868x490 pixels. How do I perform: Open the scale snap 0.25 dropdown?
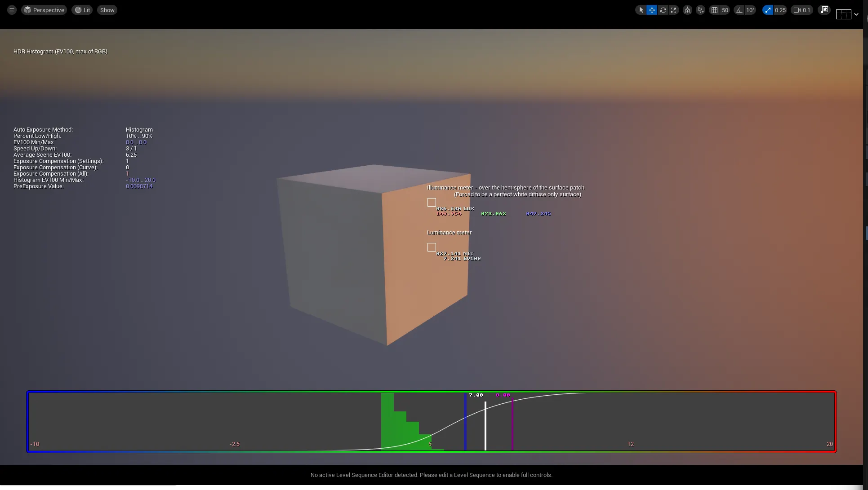coord(780,10)
